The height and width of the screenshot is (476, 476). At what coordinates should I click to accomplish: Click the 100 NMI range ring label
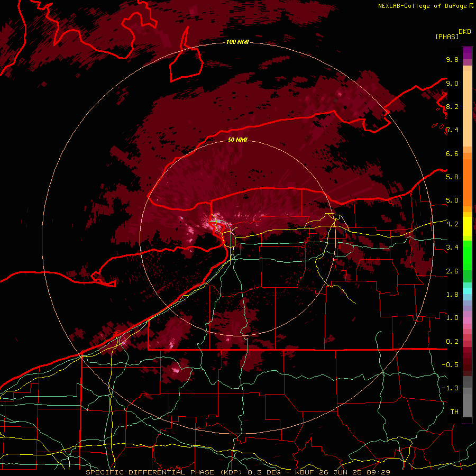[237, 42]
